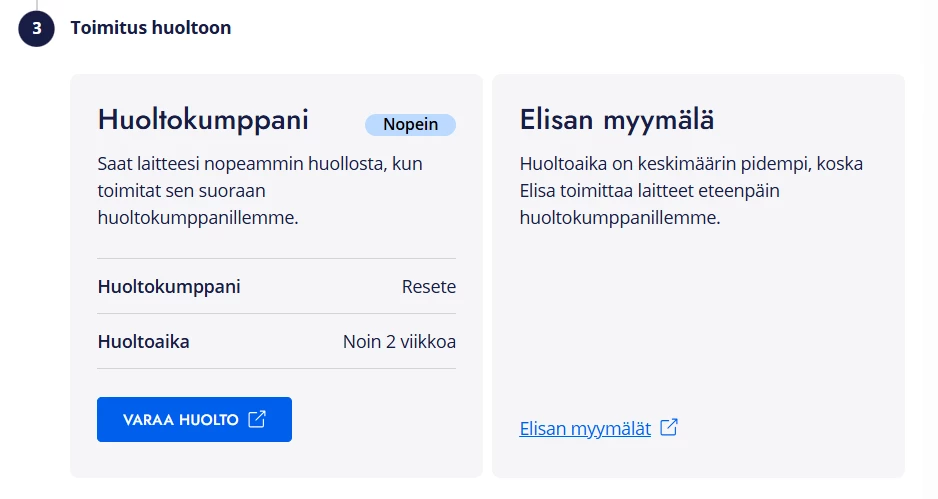This screenshot has height=499, width=938.
Task: Click the Elisa toimittaa laitteet eteenpäin line
Action: coord(650,191)
